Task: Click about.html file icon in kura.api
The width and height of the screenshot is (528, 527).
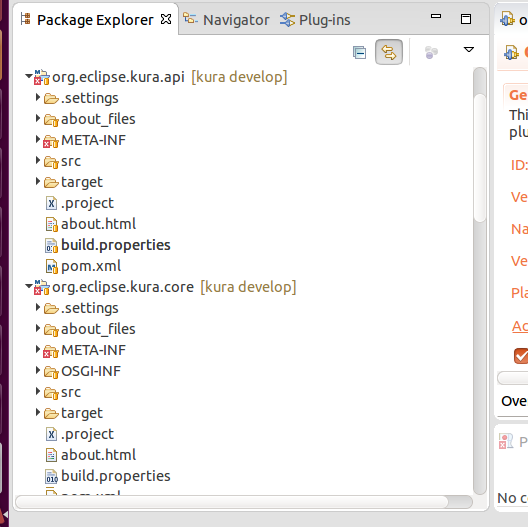Action: point(52,224)
